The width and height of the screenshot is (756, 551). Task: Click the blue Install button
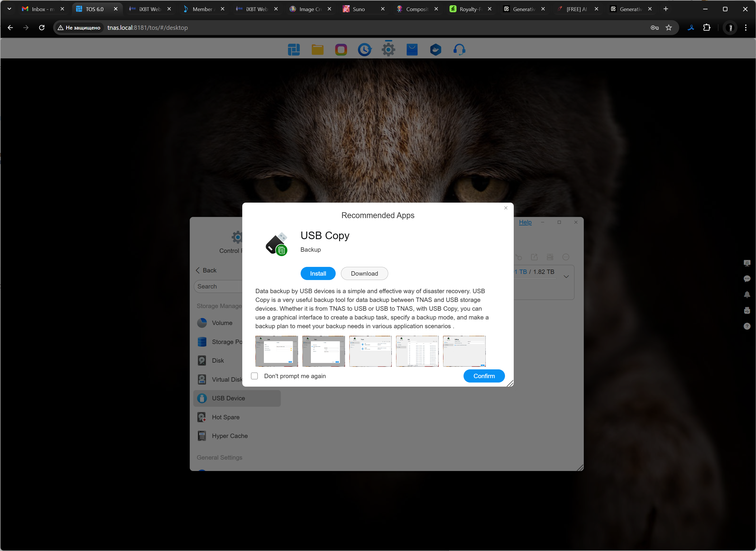[318, 274]
